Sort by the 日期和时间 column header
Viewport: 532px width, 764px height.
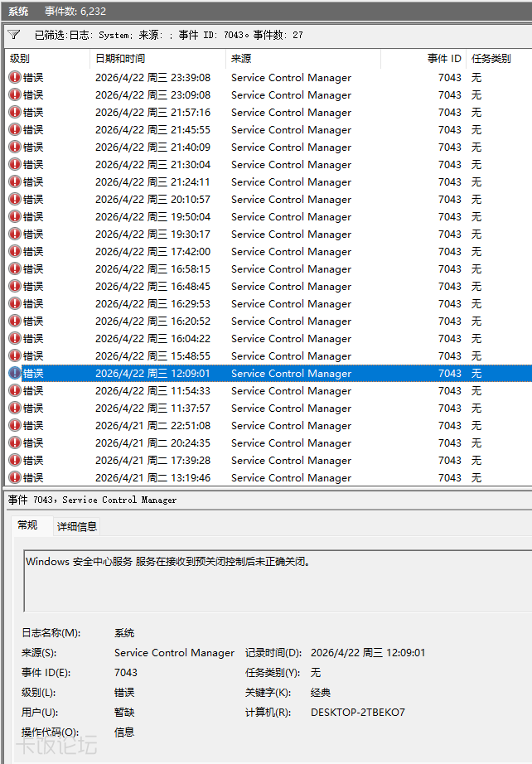[x=157, y=59]
